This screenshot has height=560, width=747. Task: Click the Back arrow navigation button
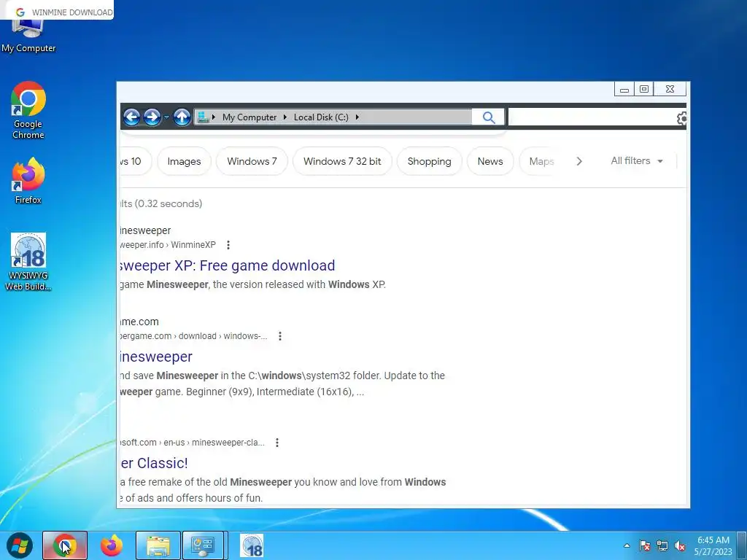[x=132, y=117]
